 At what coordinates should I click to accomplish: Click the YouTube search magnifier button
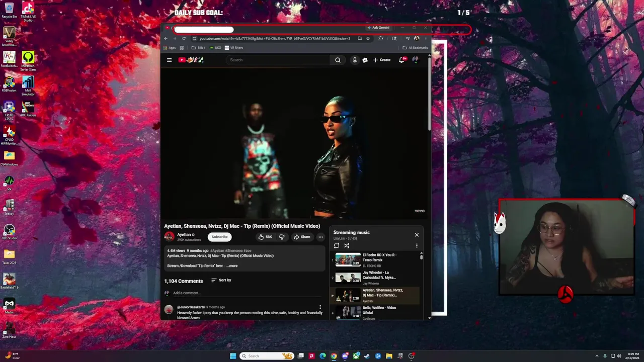(338, 60)
